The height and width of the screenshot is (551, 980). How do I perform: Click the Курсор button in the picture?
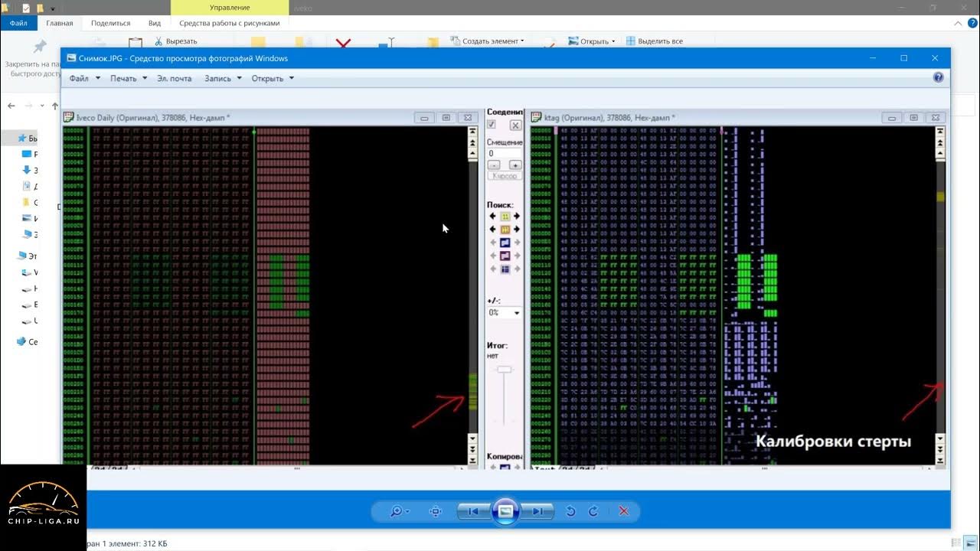(x=505, y=176)
